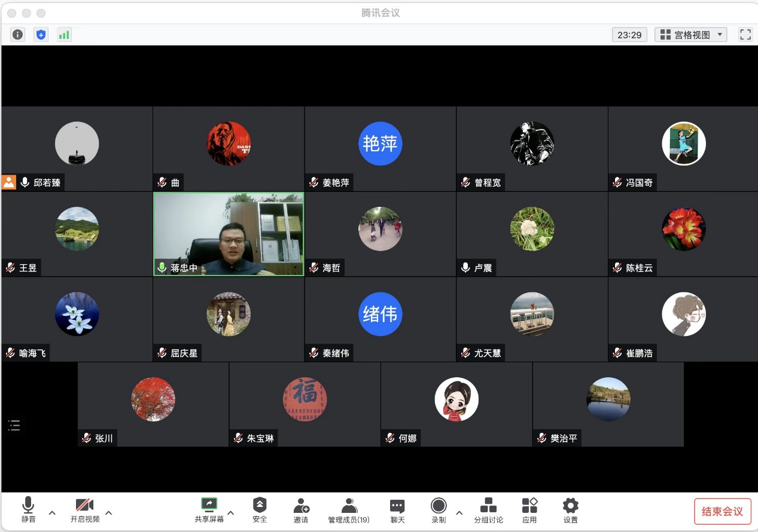Open the grid view (宫格视图) dropdown
This screenshot has width=758, height=532.
(x=692, y=35)
